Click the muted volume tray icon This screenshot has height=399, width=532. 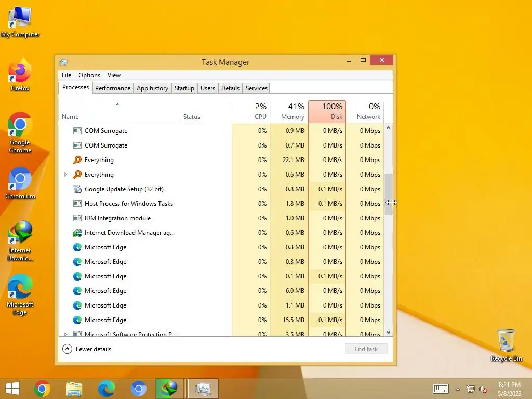tap(483, 389)
